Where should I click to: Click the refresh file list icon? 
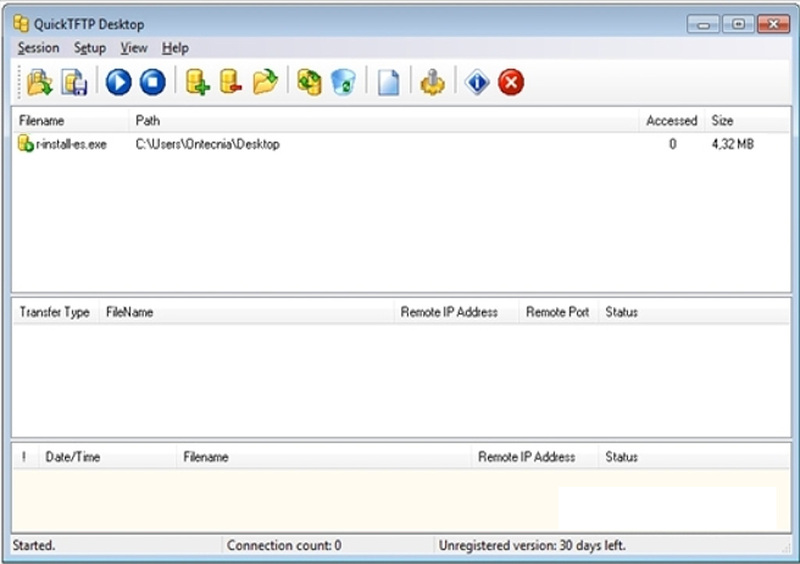pos(309,82)
